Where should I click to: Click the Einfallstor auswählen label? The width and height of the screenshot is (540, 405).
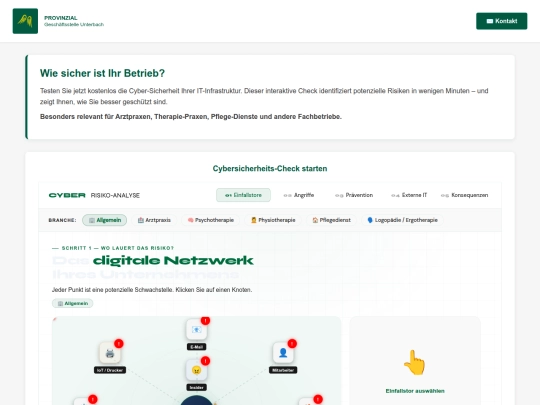coord(415,391)
